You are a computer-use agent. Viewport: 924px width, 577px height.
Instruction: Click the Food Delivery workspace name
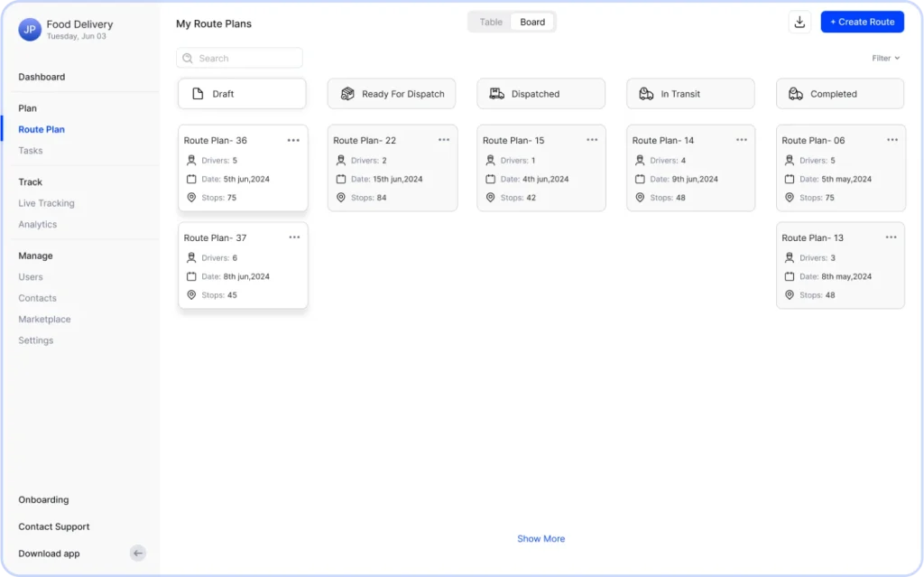point(79,24)
